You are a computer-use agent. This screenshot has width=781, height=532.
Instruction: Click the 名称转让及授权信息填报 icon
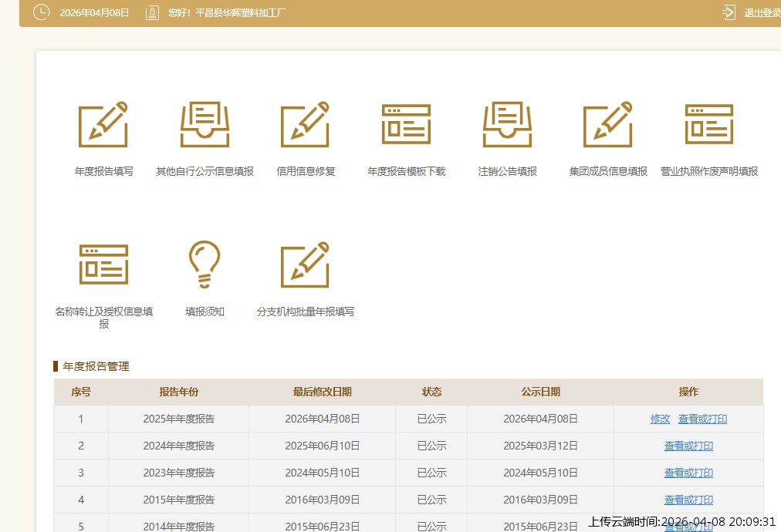click(x=103, y=264)
